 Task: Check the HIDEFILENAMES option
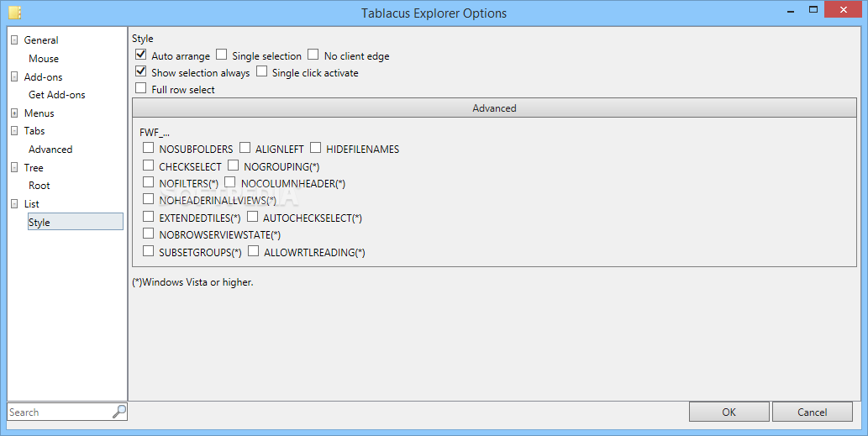[x=316, y=148]
